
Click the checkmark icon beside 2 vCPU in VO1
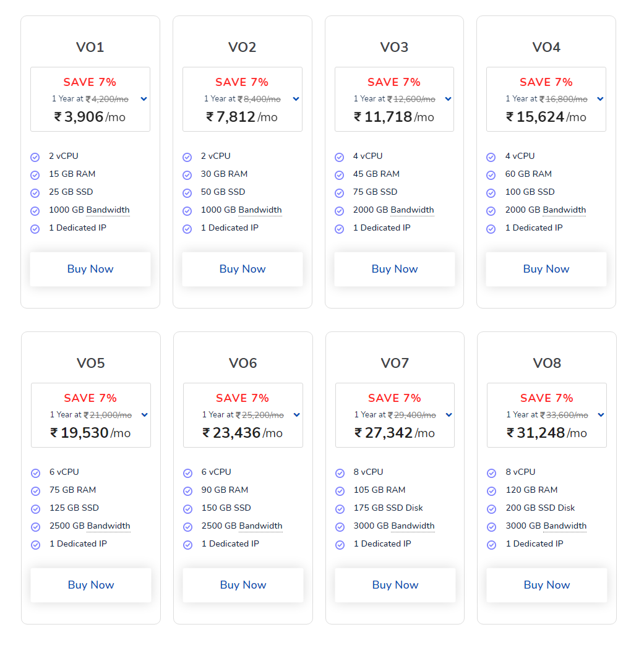[35, 157]
